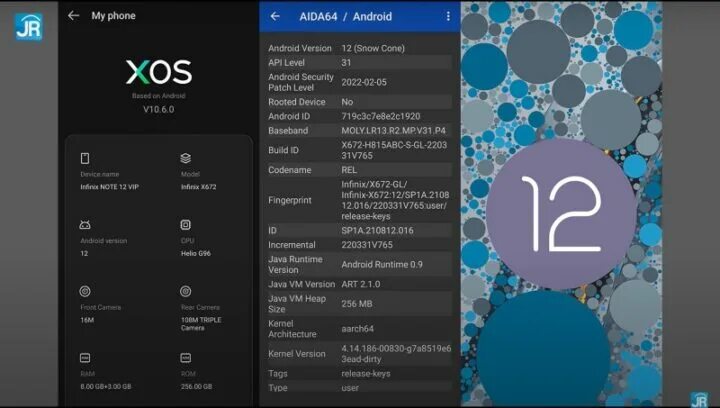
Task: Select ID value SP1A.210812.016
Action: point(377,230)
